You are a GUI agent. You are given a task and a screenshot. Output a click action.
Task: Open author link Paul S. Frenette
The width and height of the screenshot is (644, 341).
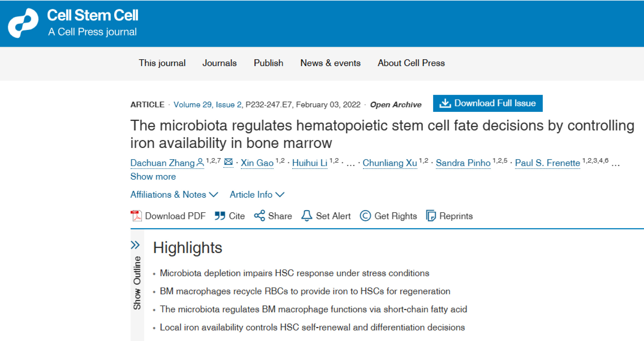[547, 163]
